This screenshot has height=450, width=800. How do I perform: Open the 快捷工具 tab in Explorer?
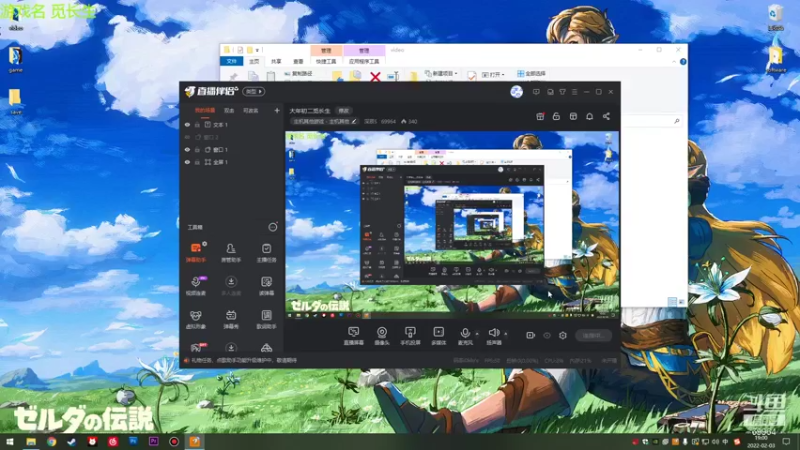326,61
